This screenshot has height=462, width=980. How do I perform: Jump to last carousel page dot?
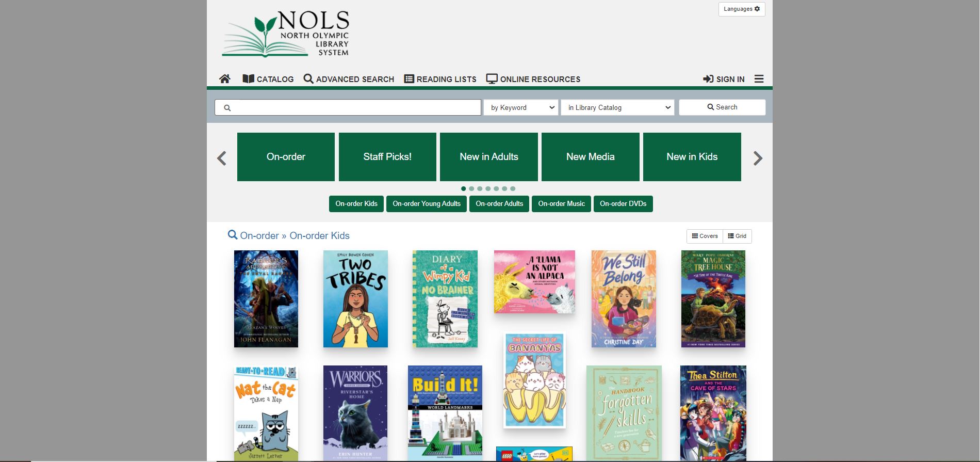513,188
